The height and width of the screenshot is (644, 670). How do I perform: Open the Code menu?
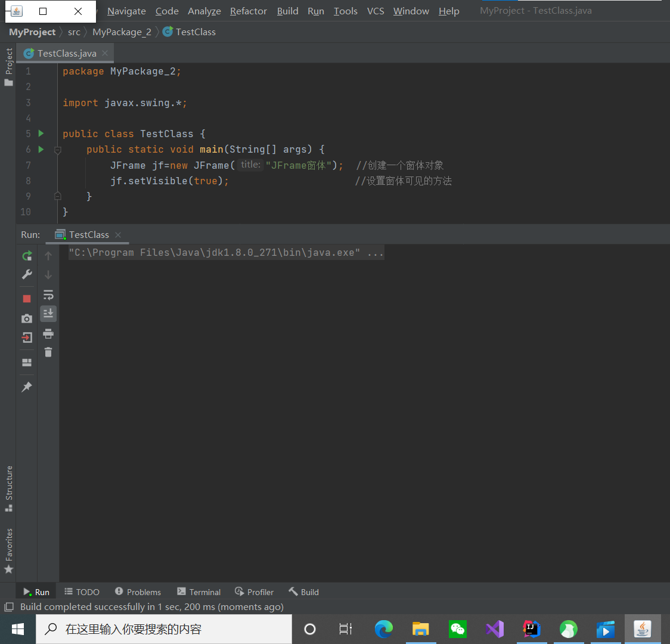167,11
